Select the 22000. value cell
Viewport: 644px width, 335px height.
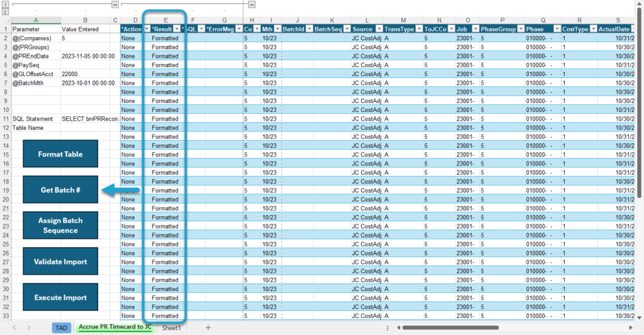pyautogui.click(x=86, y=74)
